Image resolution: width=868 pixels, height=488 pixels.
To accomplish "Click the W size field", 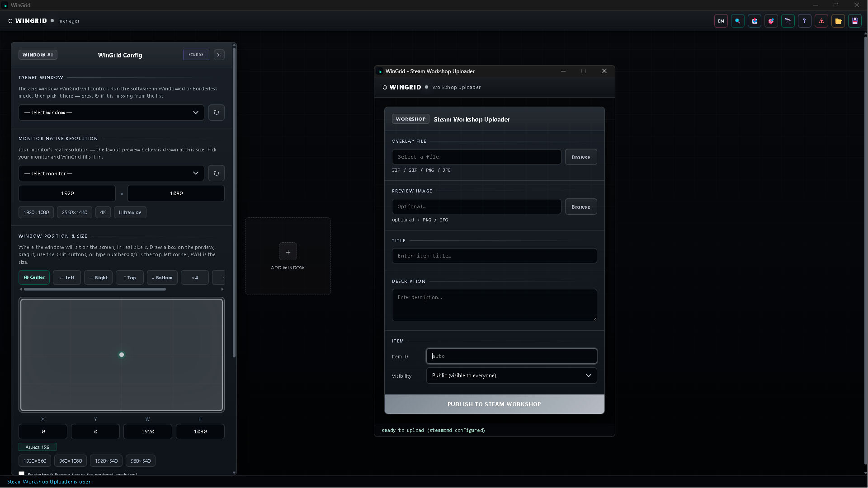I will [148, 432].
